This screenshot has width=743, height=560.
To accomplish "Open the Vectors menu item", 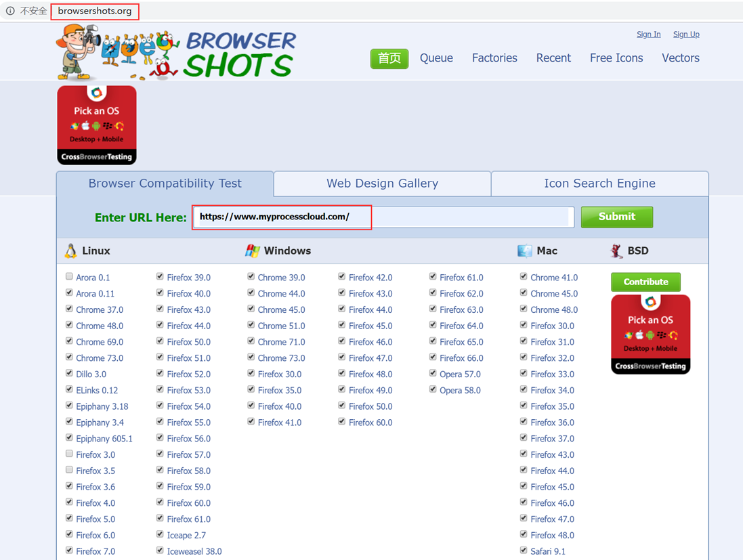I will 681,58.
